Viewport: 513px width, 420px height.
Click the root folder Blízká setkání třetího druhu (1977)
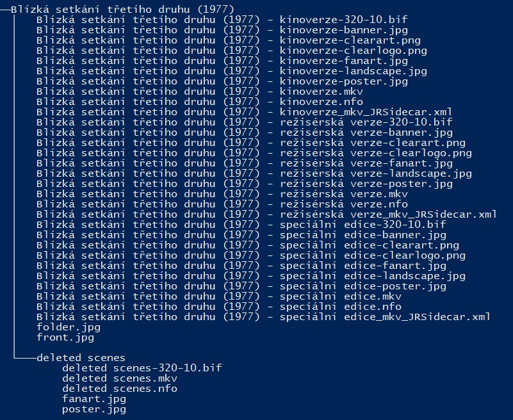pyautogui.click(x=122, y=10)
